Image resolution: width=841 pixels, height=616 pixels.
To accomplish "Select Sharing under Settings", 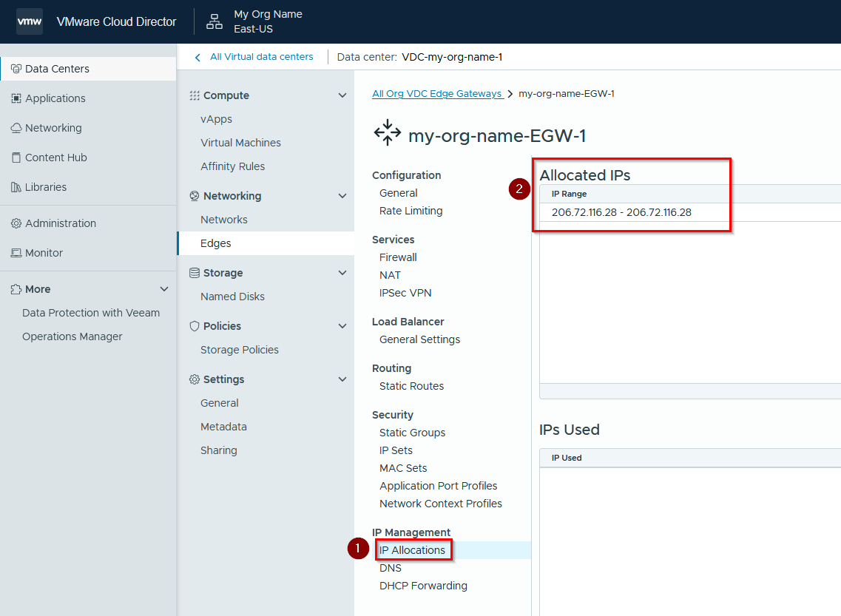I will pyautogui.click(x=219, y=450).
